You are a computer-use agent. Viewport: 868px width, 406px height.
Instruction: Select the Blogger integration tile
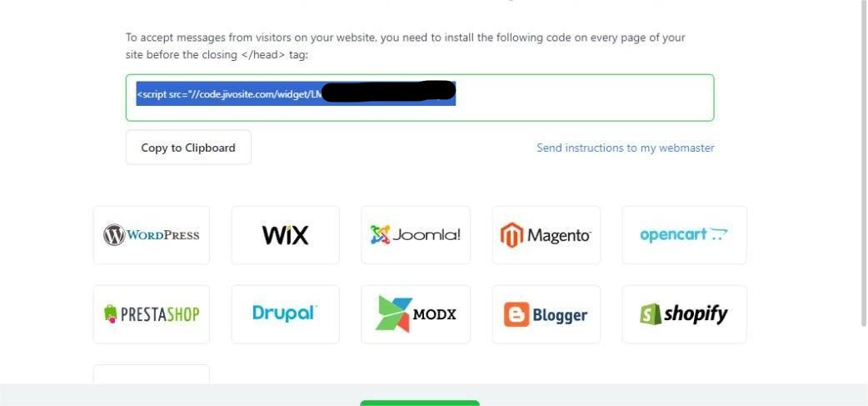point(546,314)
